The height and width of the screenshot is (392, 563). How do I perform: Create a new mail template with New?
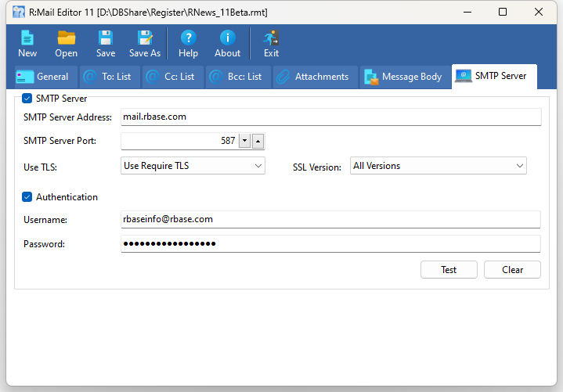point(27,44)
